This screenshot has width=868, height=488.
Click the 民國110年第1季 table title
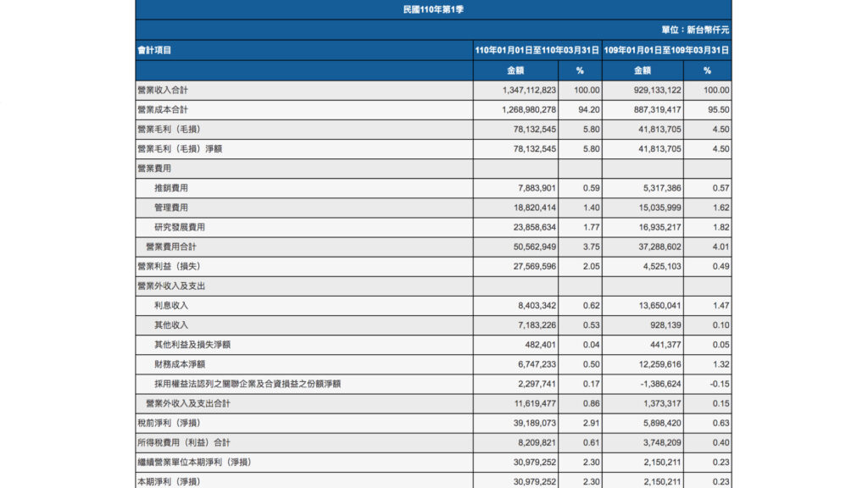[x=433, y=9]
